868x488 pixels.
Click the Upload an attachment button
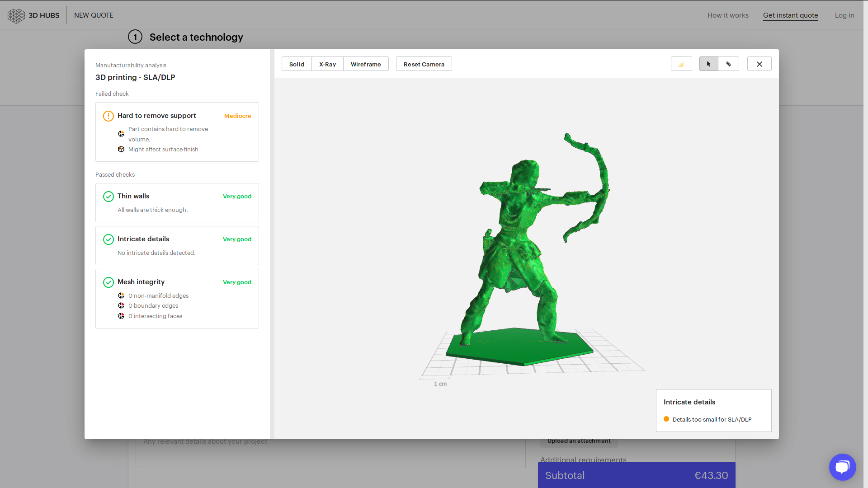(579, 441)
